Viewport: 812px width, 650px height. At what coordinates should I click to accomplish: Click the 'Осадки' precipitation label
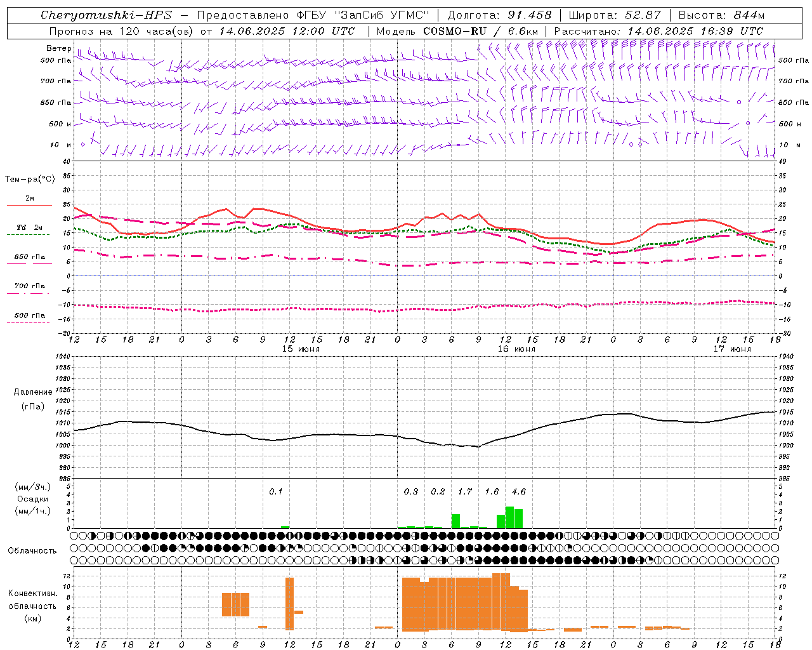pos(32,499)
